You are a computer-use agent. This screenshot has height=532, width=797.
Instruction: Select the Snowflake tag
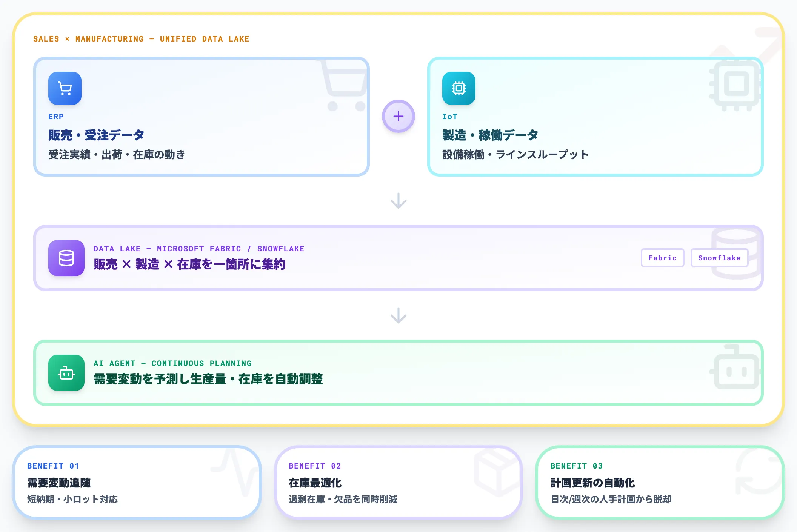[x=719, y=258]
